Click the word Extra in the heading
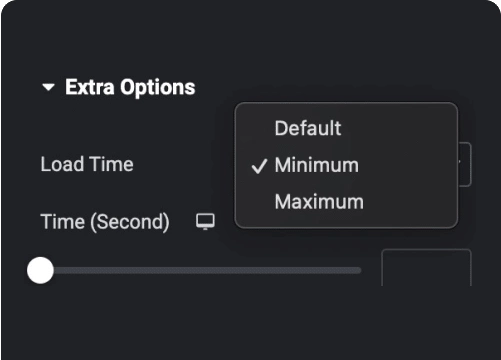Viewport: 501px width, 360px height. pos(90,87)
